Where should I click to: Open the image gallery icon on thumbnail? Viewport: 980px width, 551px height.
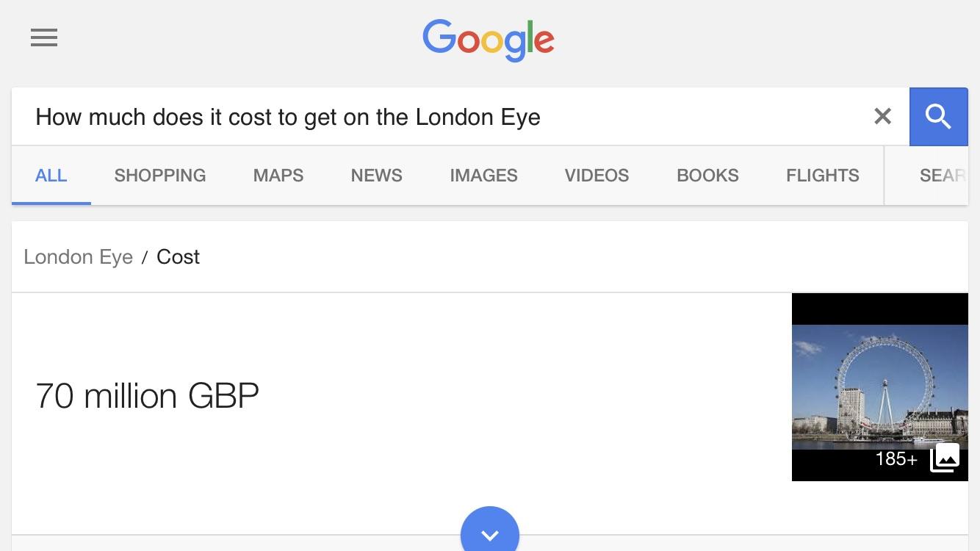tap(945, 458)
